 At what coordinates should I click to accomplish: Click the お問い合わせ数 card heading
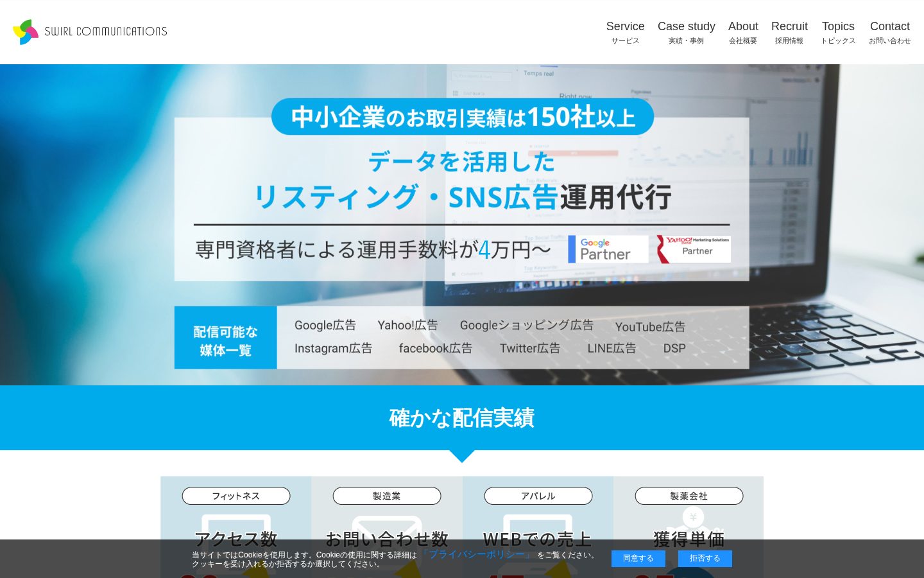[387, 538]
